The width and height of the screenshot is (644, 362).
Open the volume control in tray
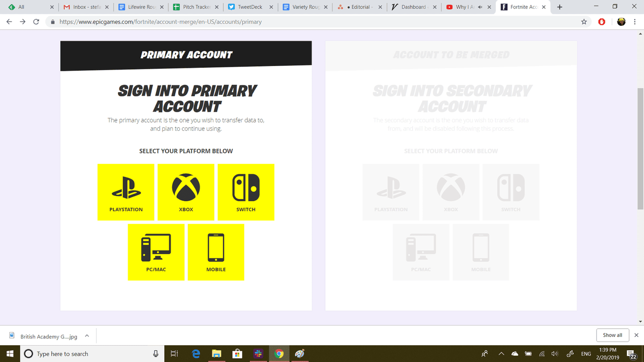pos(555,354)
